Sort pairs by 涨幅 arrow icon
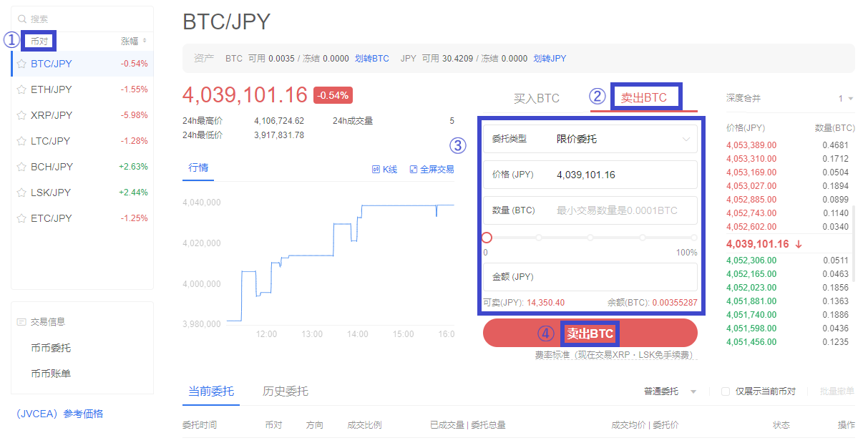The height and width of the screenshot is (443, 868). click(145, 41)
